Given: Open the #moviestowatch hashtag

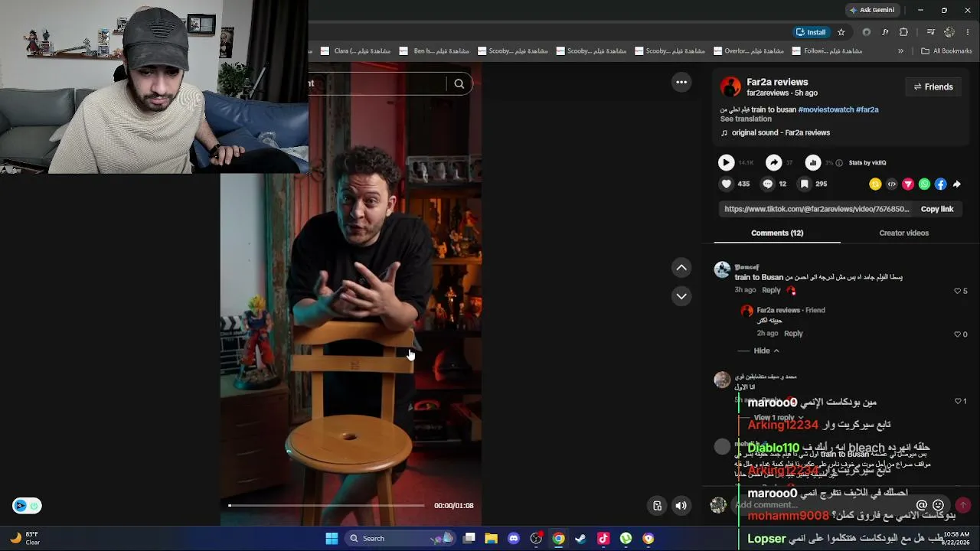Looking at the screenshot, I should (x=826, y=109).
